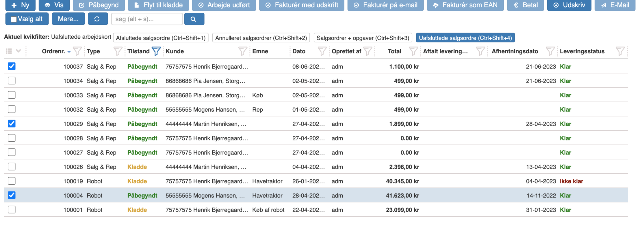Uncheck the checkbox for order 100029

12,123
